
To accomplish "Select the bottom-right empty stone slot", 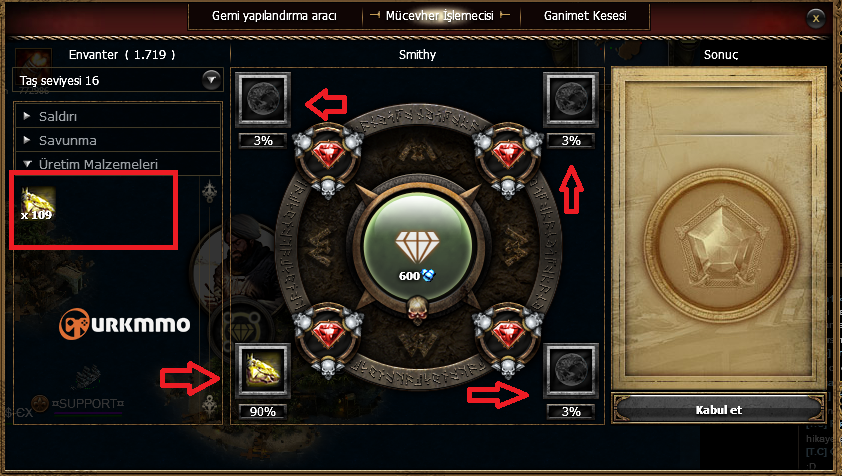I will pos(571,371).
